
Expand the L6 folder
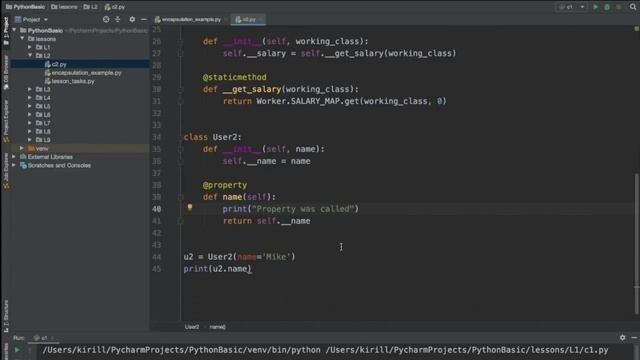coord(30,115)
